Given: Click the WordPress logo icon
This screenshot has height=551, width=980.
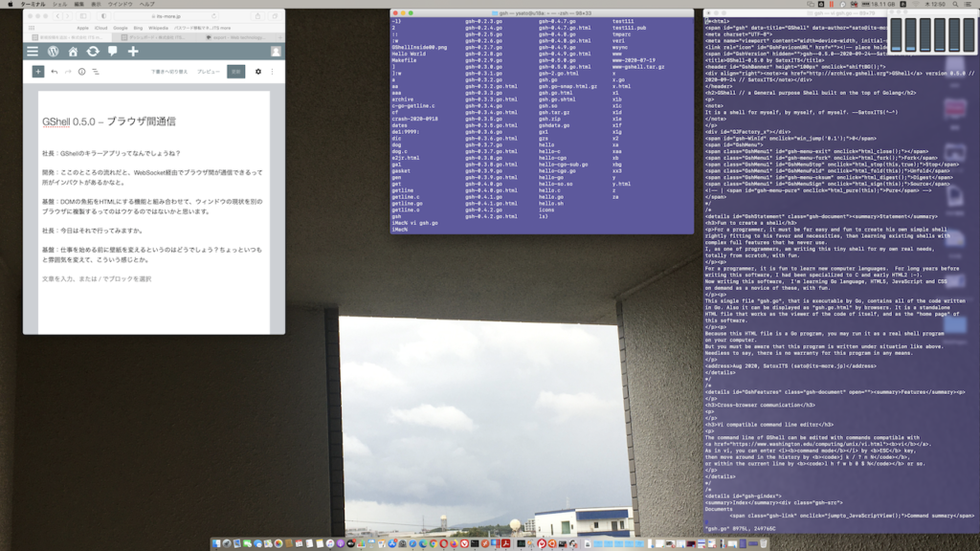Looking at the screenshot, I should click(x=54, y=52).
